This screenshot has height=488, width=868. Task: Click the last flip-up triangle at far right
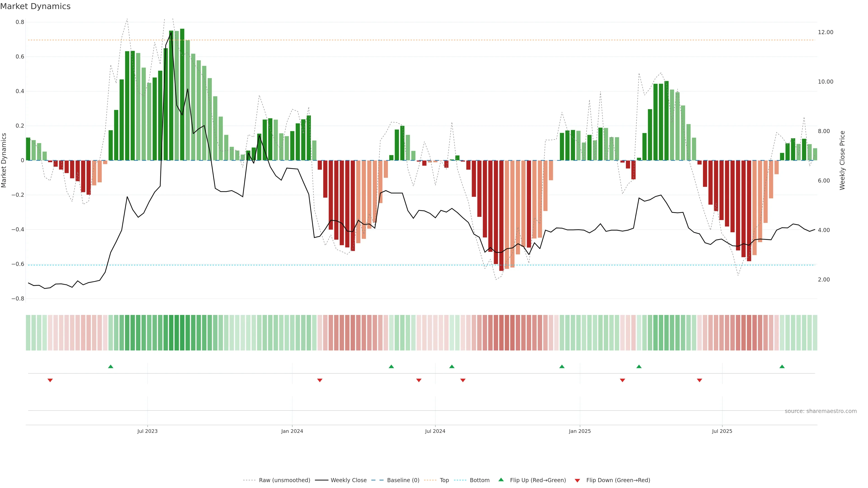pyautogui.click(x=782, y=366)
